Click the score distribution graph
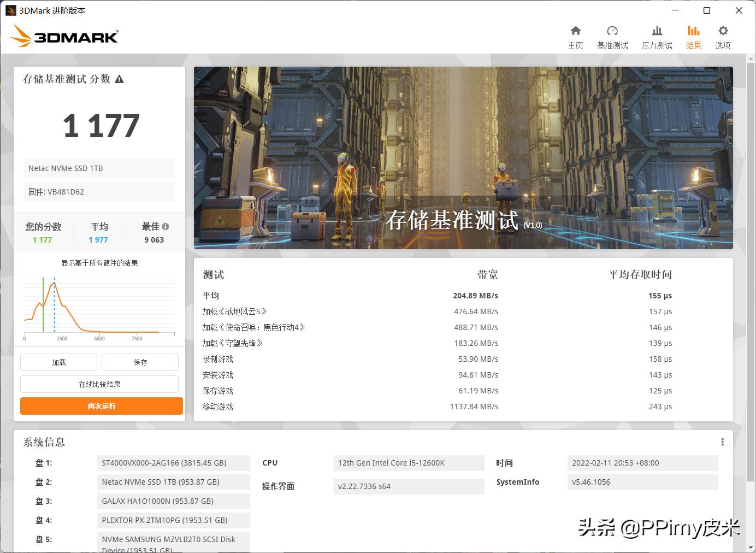This screenshot has height=553, width=756. pos(99,306)
